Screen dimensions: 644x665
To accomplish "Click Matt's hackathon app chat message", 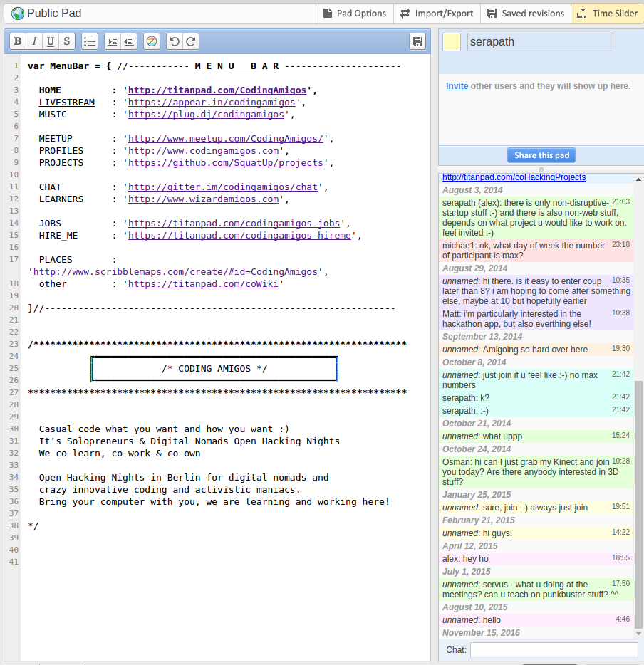I will (x=536, y=319).
